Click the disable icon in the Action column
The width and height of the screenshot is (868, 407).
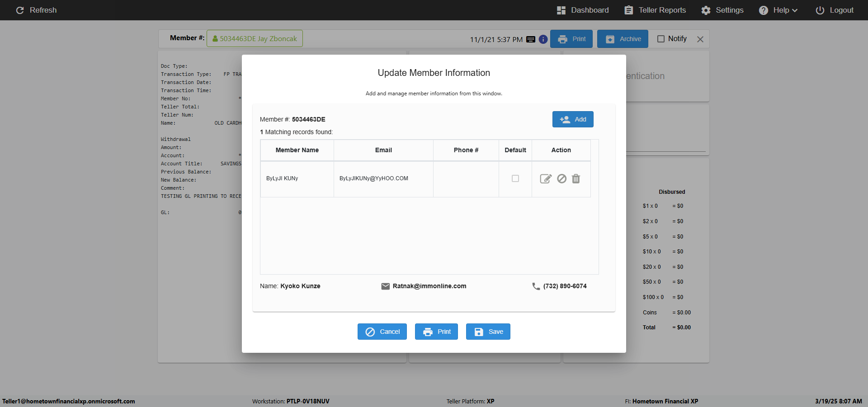tap(561, 179)
